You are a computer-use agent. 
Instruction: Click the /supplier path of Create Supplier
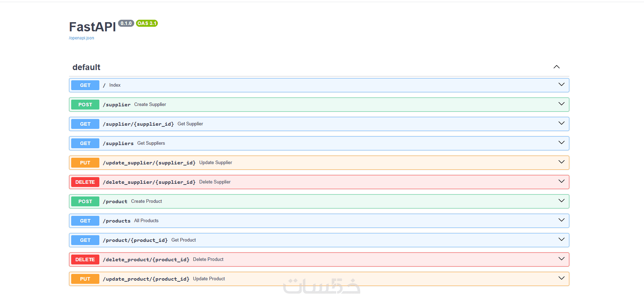117,105
